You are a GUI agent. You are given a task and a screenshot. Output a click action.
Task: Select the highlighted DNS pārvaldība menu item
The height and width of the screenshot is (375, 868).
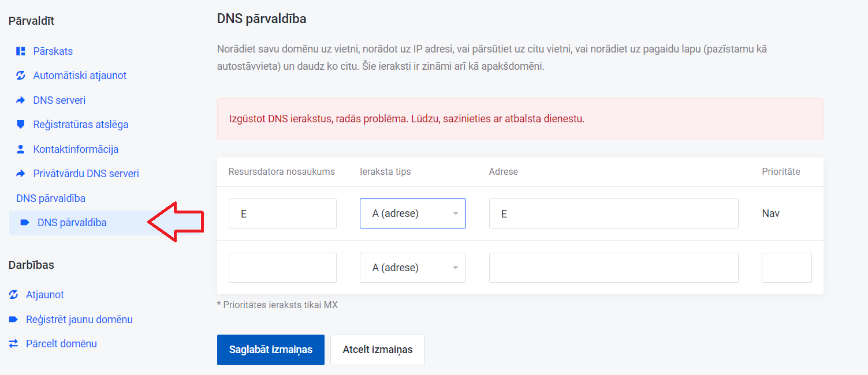pyautogui.click(x=72, y=223)
